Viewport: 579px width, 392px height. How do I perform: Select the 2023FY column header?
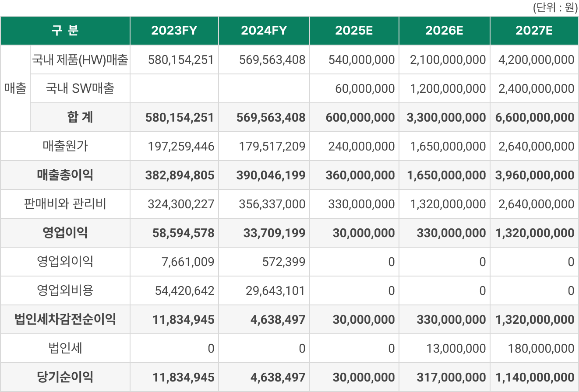click(x=174, y=31)
